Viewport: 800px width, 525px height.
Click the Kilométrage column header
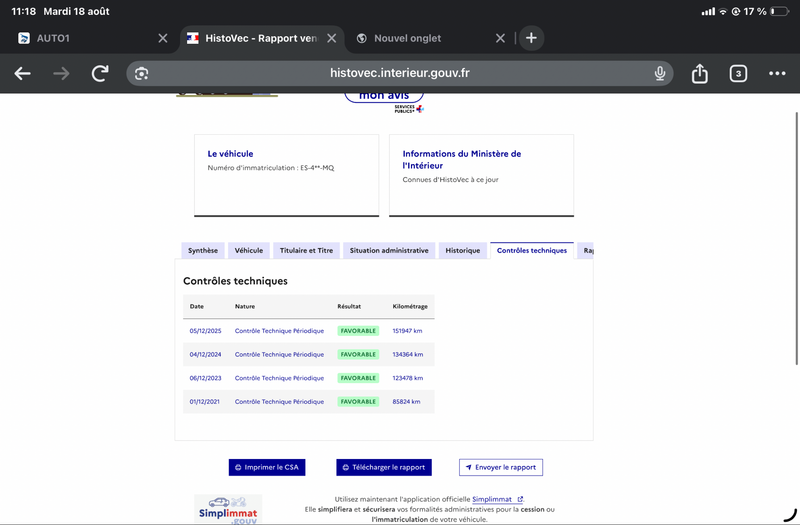point(410,307)
